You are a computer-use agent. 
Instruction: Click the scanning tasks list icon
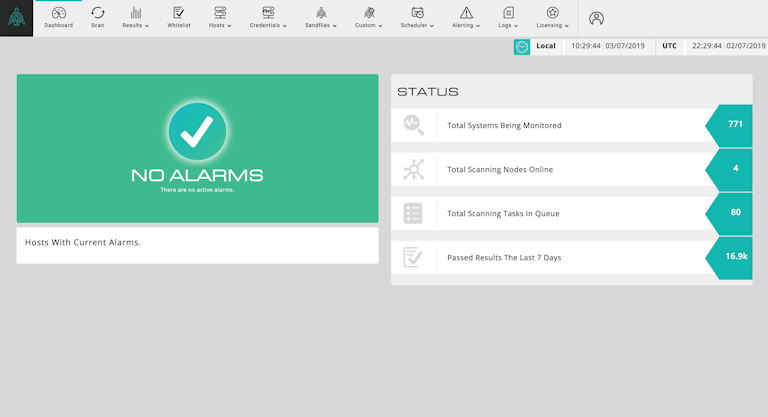point(413,213)
